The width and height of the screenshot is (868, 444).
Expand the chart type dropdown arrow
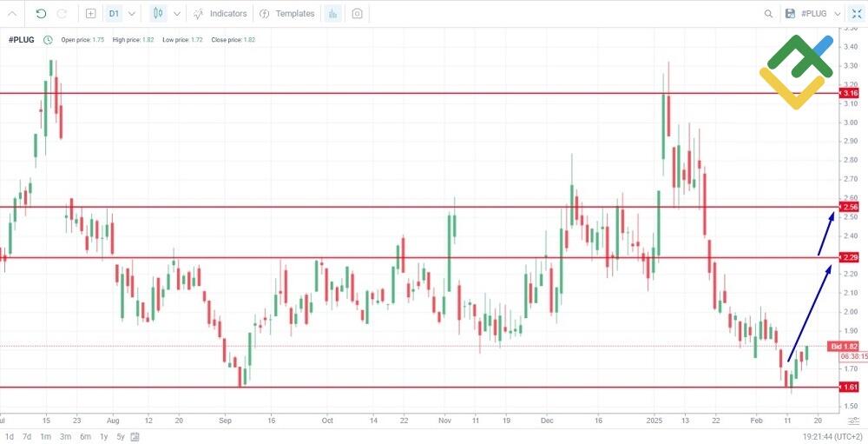point(176,14)
